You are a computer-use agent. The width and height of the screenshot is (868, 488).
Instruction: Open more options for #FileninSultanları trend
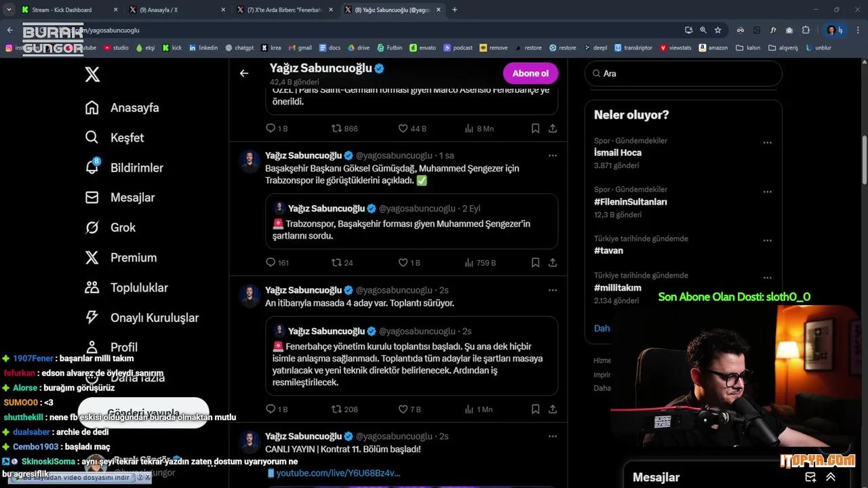click(x=767, y=192)
